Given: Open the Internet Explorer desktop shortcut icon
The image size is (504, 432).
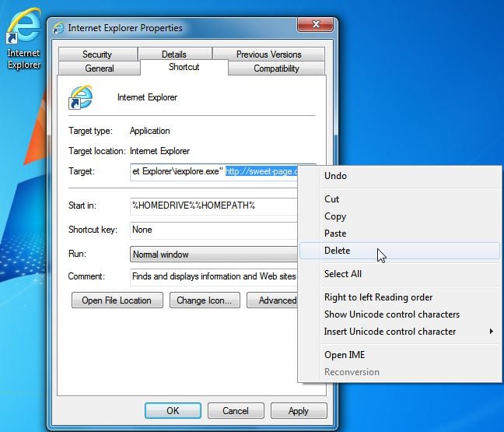Looking at the screenshot, I should click(23, 39).
